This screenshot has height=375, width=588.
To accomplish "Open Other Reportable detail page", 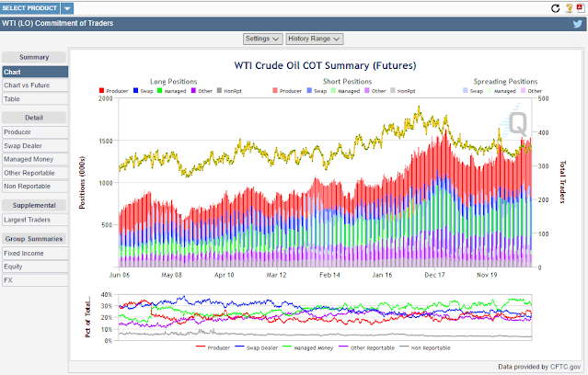I will pyautogui.click(x=35, y=173).
